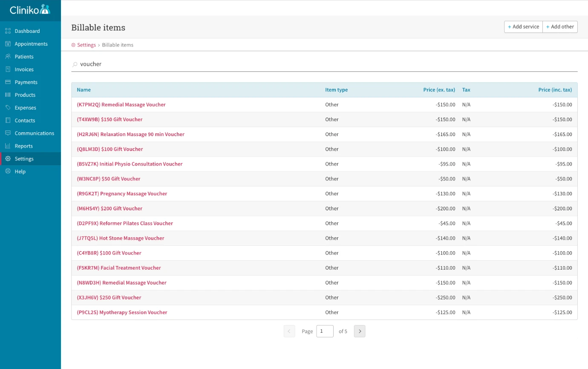588x369 pixels.
Task: Click the Add other button
Action: [x=560, y=26]
